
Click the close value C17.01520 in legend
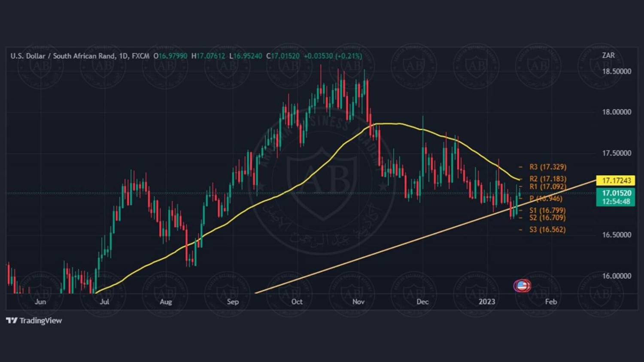click(283, 56)
